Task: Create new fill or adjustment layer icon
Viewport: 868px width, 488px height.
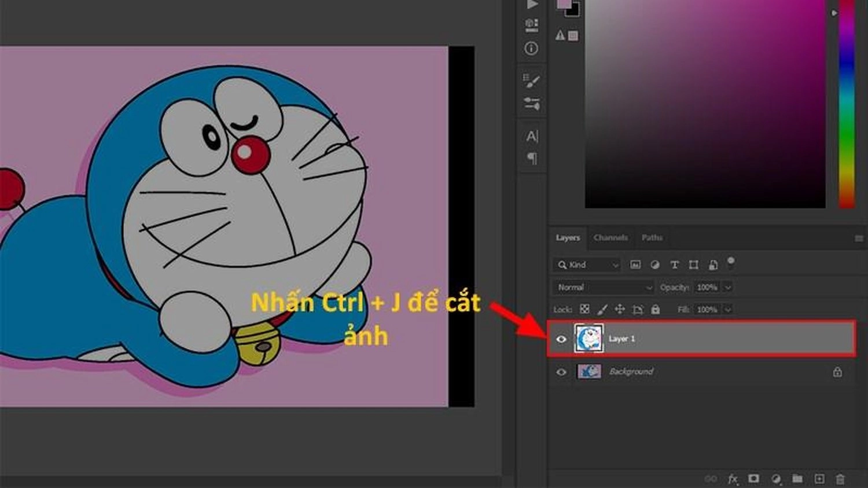Action: coord(776,479)
